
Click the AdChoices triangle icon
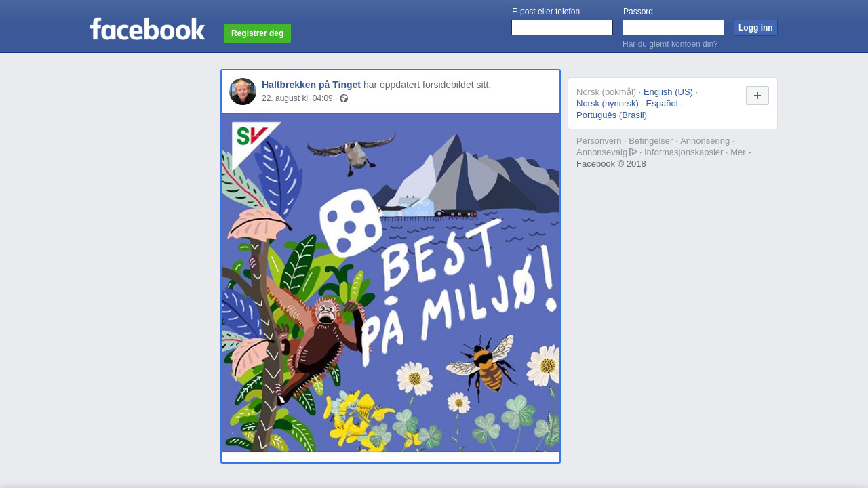point(633,152)
